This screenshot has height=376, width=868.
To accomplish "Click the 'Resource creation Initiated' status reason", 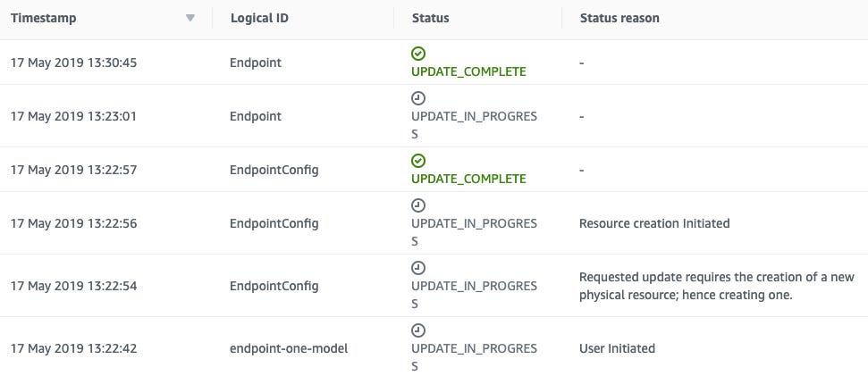I will pyautogui.click(x=654, y=223).
